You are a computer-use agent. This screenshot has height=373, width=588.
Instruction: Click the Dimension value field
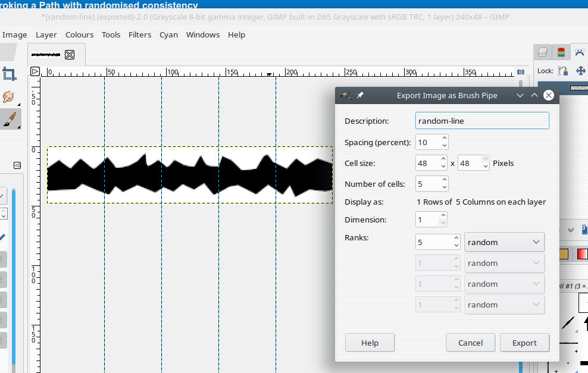click(x=427, y=220)
